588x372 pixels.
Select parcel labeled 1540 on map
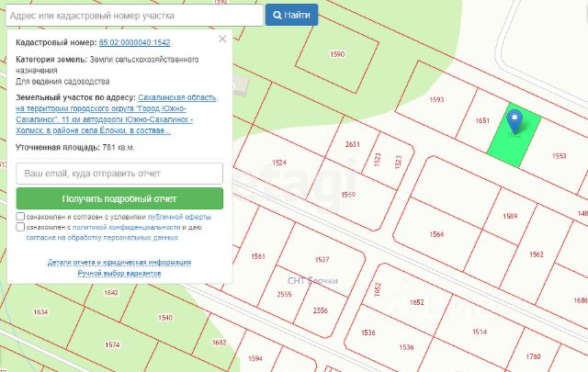click(x=165, y=318)
